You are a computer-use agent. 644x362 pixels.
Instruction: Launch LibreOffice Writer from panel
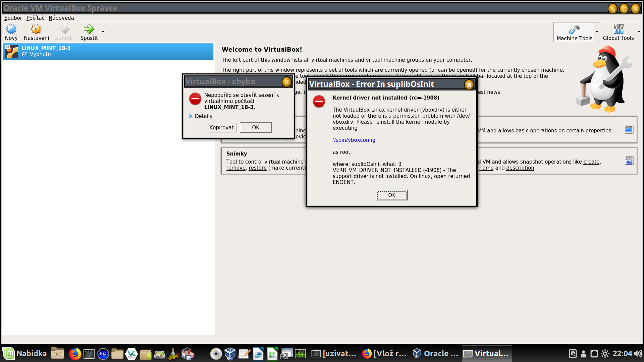(258, 354)
